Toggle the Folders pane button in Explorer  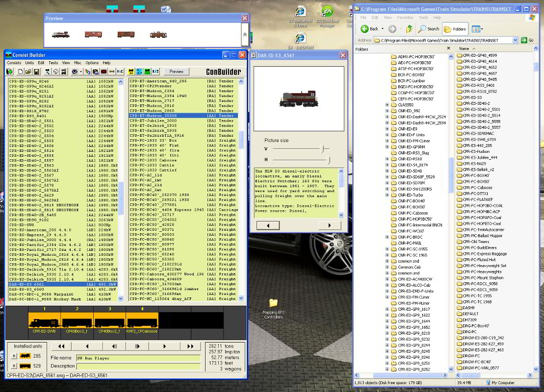coord(454,29)
